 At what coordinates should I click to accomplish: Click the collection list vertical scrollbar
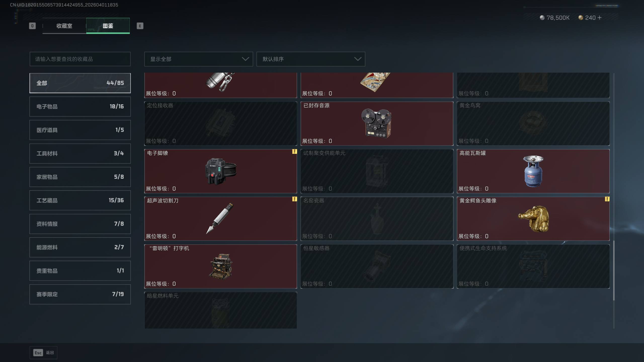point(614,270)
